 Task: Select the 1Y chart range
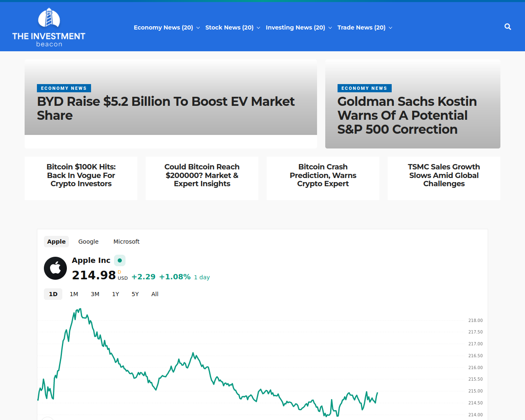pyautogui.click(x=116, y=294)
